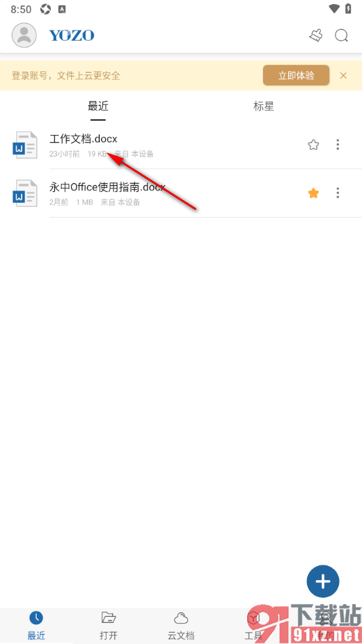The width and height of the screenshot is (362, 644).
Task: Unstar the 永中Office使用指南.docx file
Action: (x=313, y=193)
